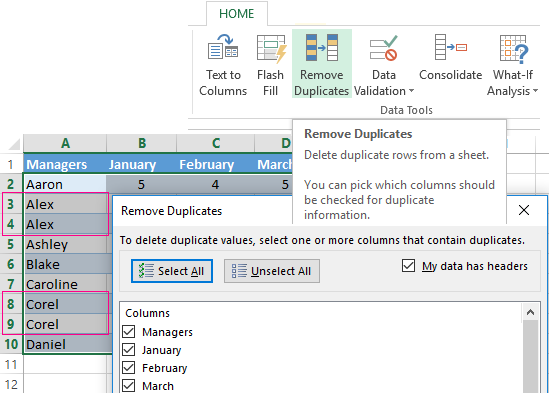
Task: Select column A header
Action: click(65, 143)
